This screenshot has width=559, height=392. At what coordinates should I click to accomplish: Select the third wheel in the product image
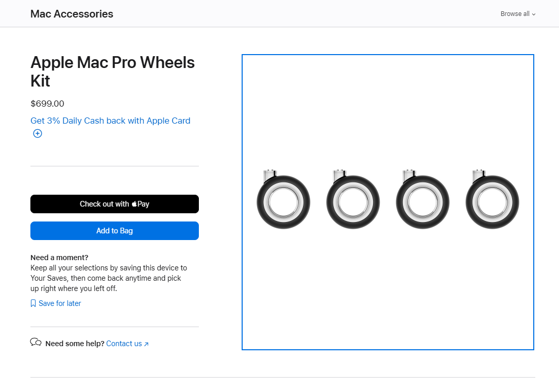422,200
